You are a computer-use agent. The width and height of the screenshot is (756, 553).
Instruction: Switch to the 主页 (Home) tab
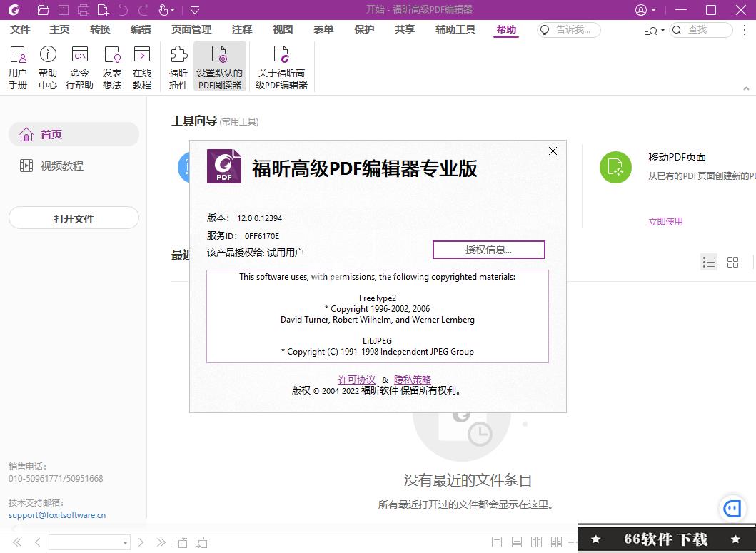point(59,29)
